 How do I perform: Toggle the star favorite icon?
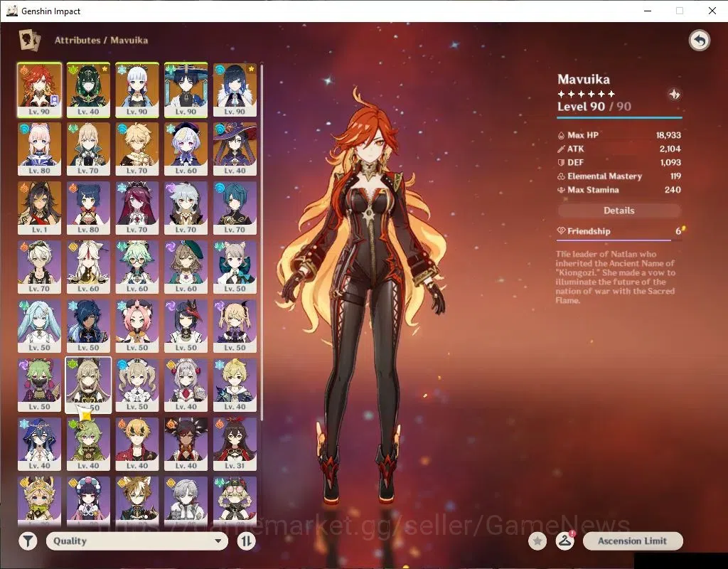click(x=537, y=541)
